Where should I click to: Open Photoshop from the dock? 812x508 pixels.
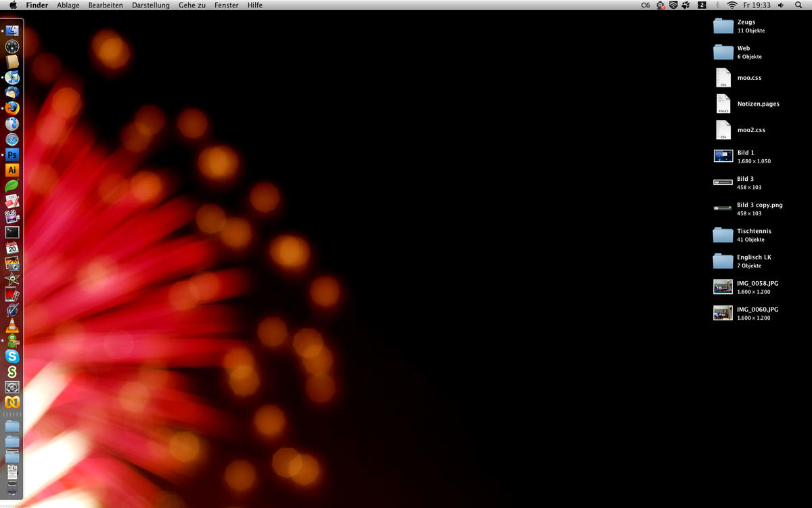(x=12, y=154)
